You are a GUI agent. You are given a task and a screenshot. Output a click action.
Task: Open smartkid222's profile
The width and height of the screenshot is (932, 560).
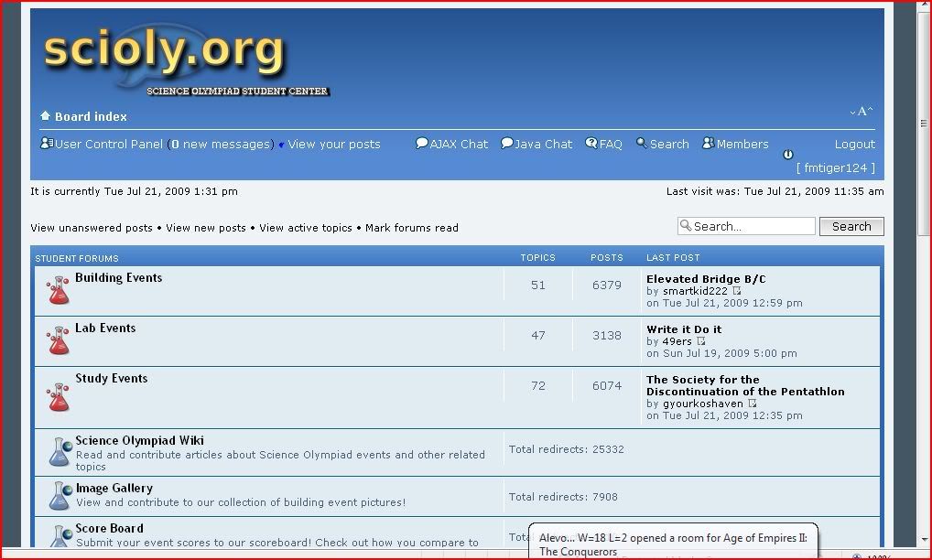695,291
